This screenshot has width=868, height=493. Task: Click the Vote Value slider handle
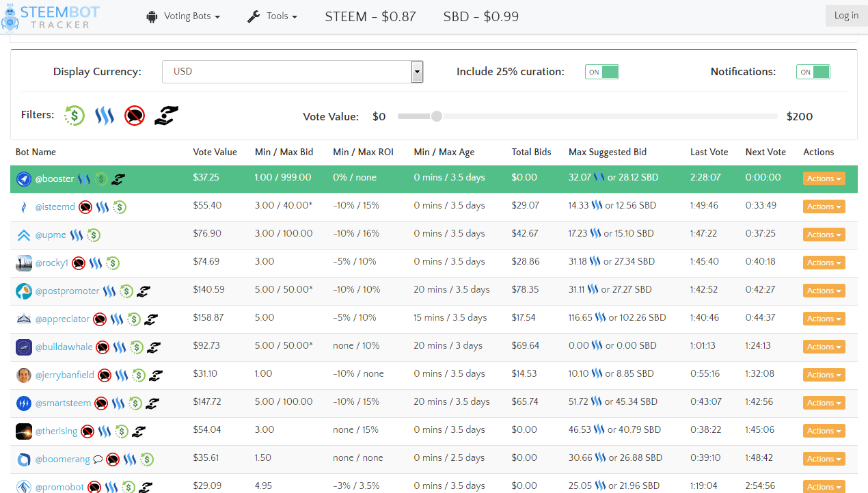click(x=437, y=116)
